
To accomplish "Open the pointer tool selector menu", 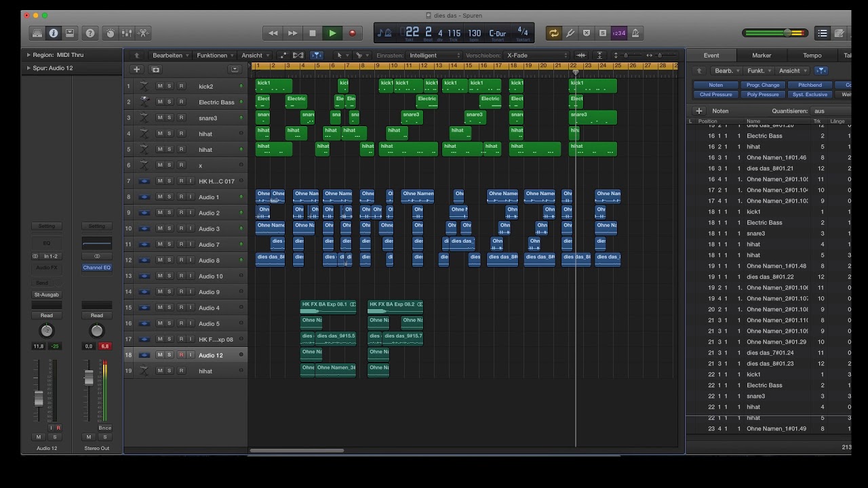I will point(342,55).
